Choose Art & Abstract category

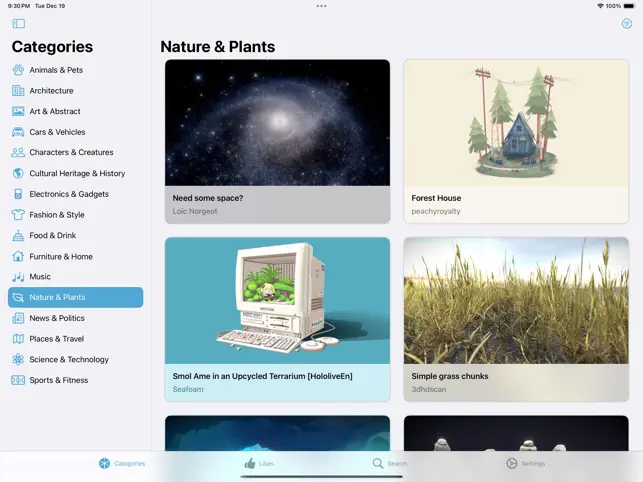(x=75, y=111)
